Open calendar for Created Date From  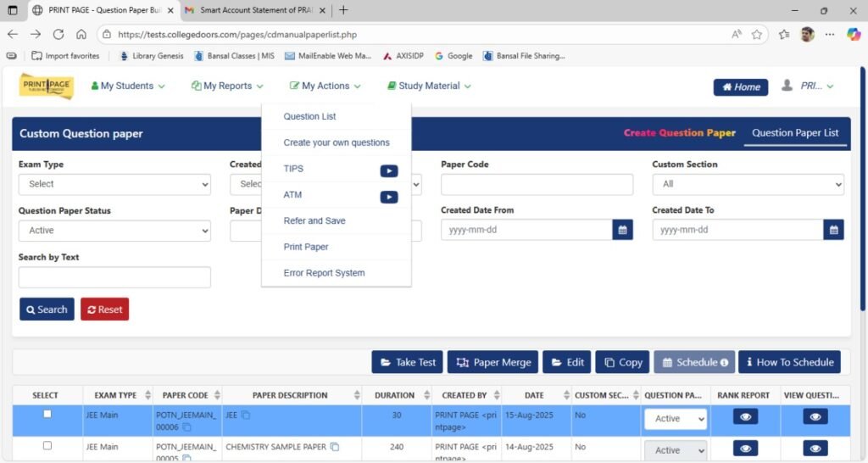tap(622, 230)
